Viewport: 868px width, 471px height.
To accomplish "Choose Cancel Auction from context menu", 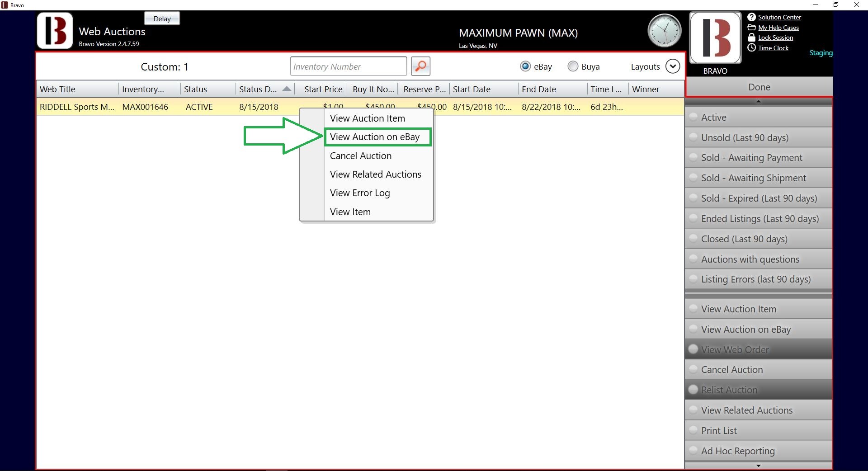I will [x=361, y=156].
